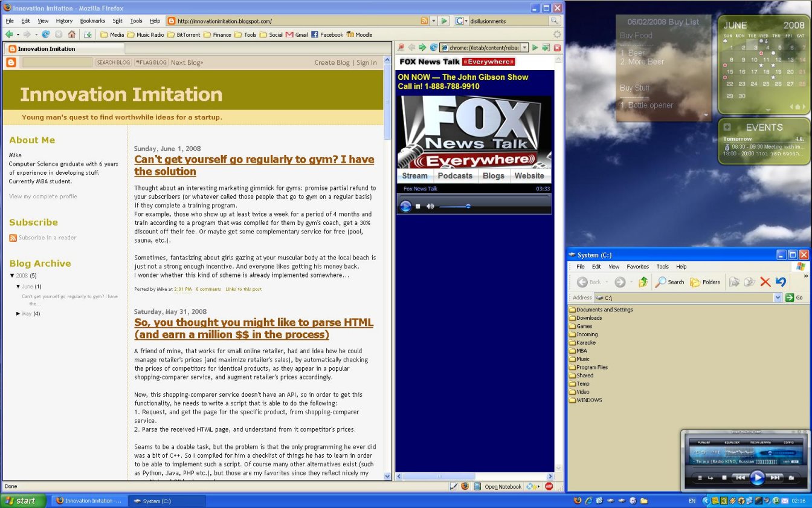Click the Sign In link

click(x=367, y=62)
